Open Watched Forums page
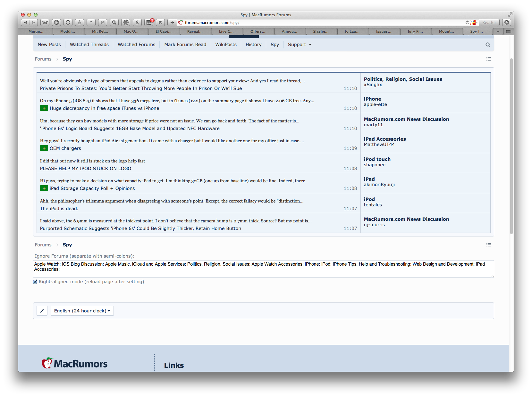Screen dimensions: 532x397 pos(137,45)
